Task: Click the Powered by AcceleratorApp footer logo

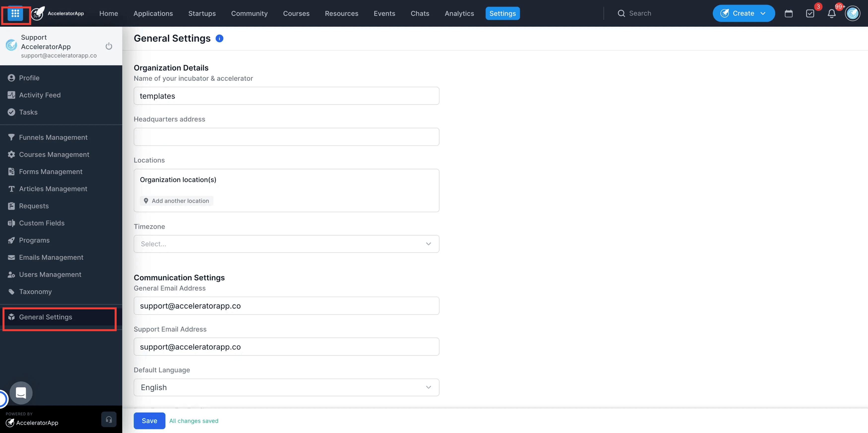Action: click(32, 423)
